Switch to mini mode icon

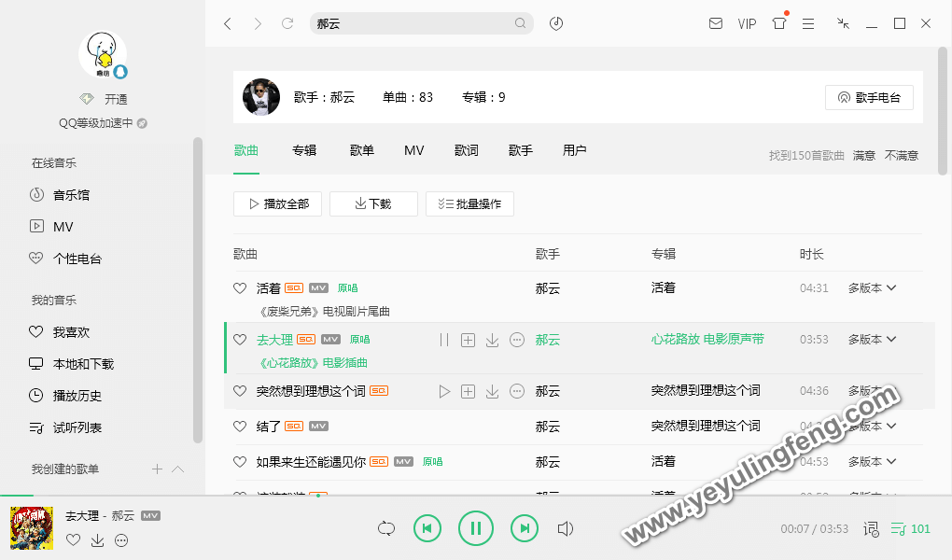click(x=843, y=23)
